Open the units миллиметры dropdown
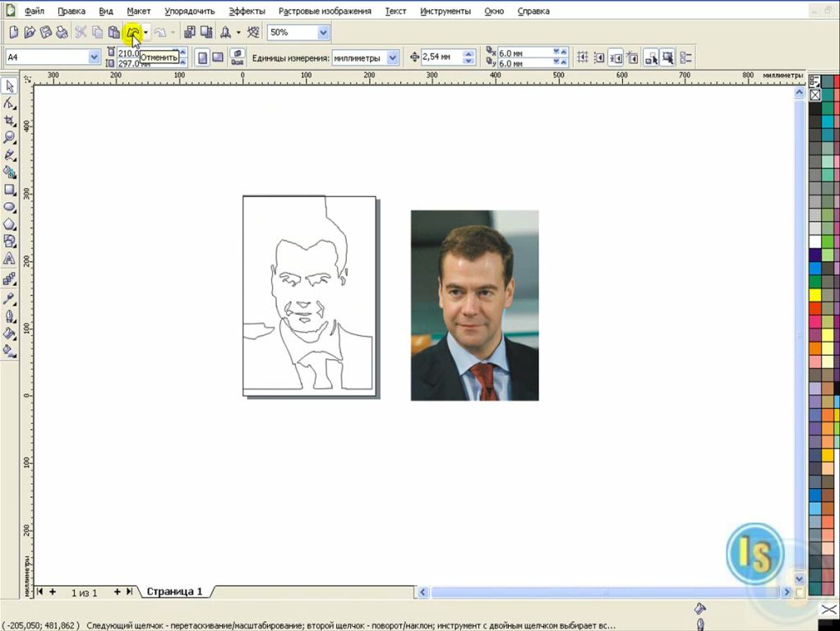The width and height of the screenshot is (840, 631). point(393,58)
